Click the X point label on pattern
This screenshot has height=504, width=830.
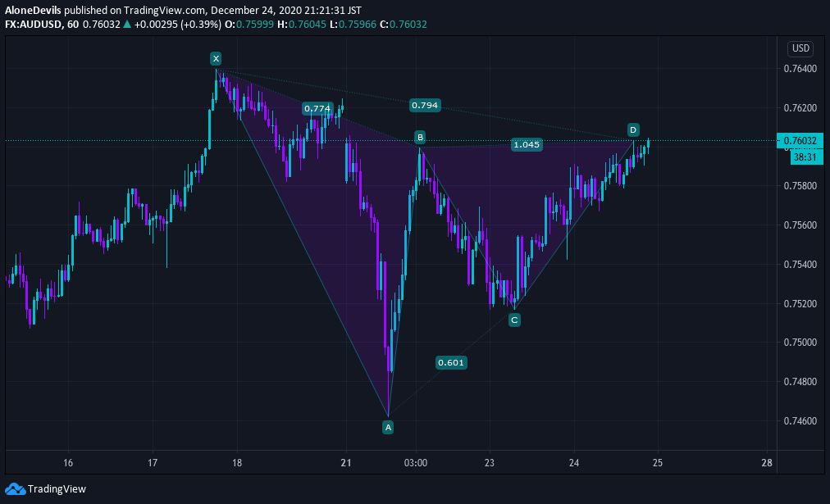(x=216, y=59)
